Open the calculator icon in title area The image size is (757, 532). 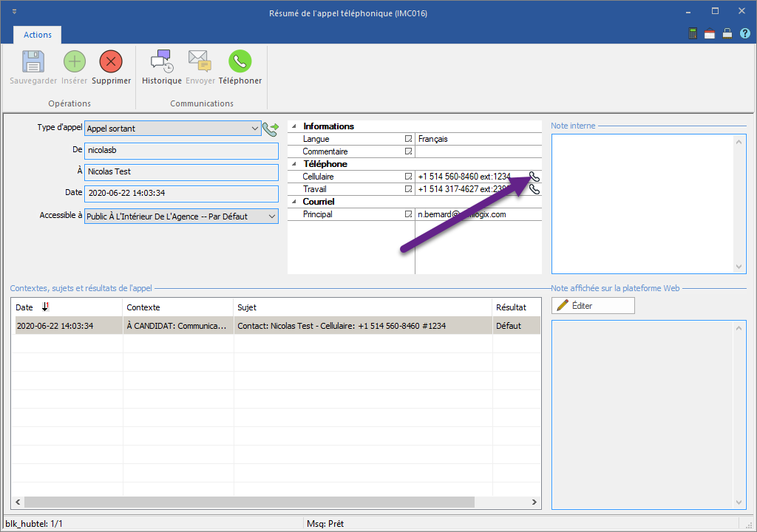point(693,33)
